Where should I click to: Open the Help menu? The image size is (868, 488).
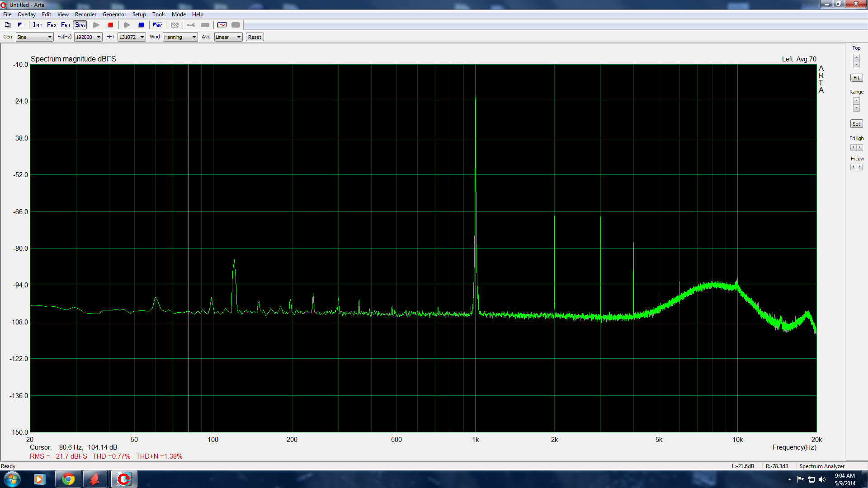tap(198, 14)
